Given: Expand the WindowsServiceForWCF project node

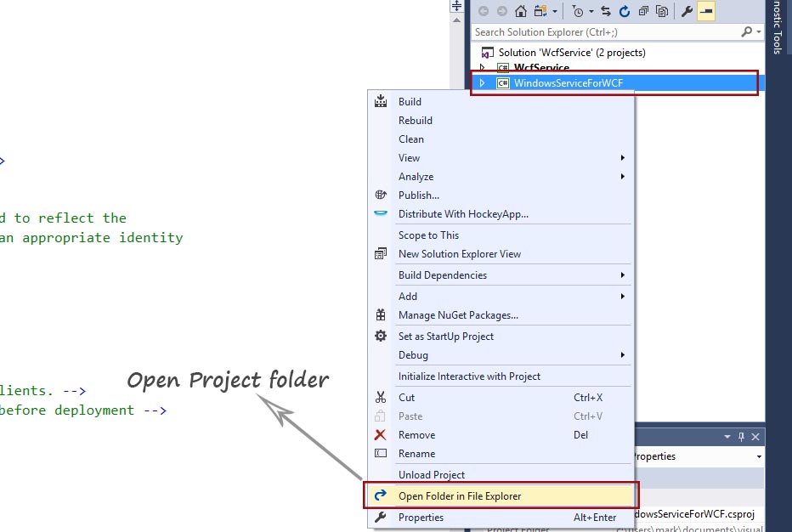Looking at the screenshot, I should point(483,82).
